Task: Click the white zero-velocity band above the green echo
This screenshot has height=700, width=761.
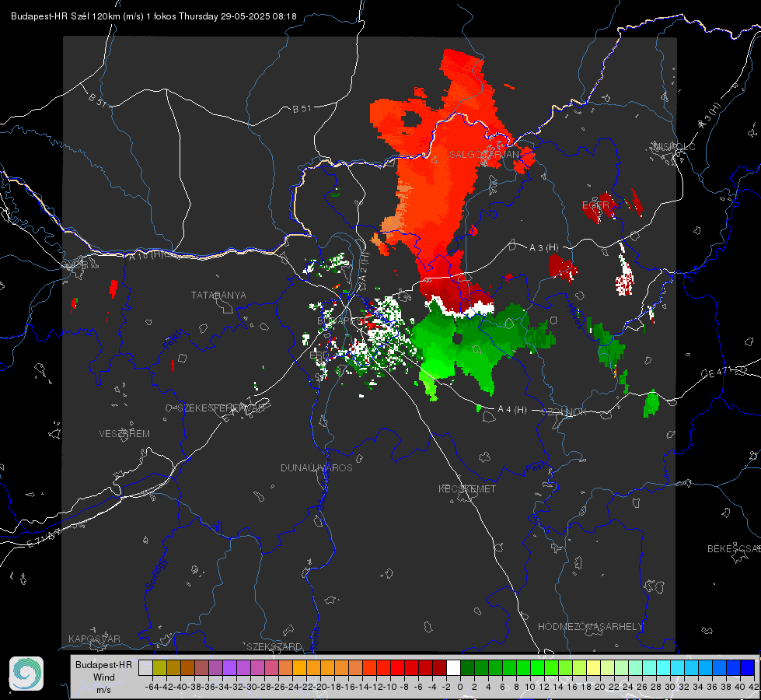Action: (460, 308)
